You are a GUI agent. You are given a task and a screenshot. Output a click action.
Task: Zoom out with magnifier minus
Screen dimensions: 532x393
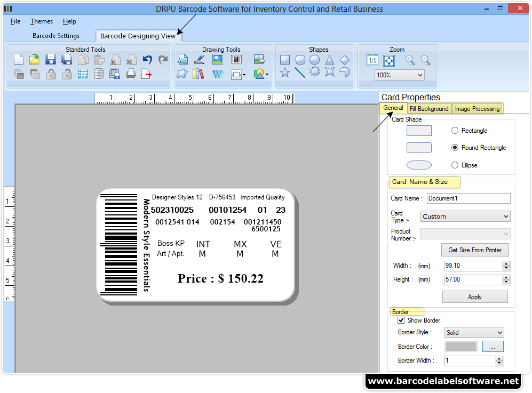(425, 60)
